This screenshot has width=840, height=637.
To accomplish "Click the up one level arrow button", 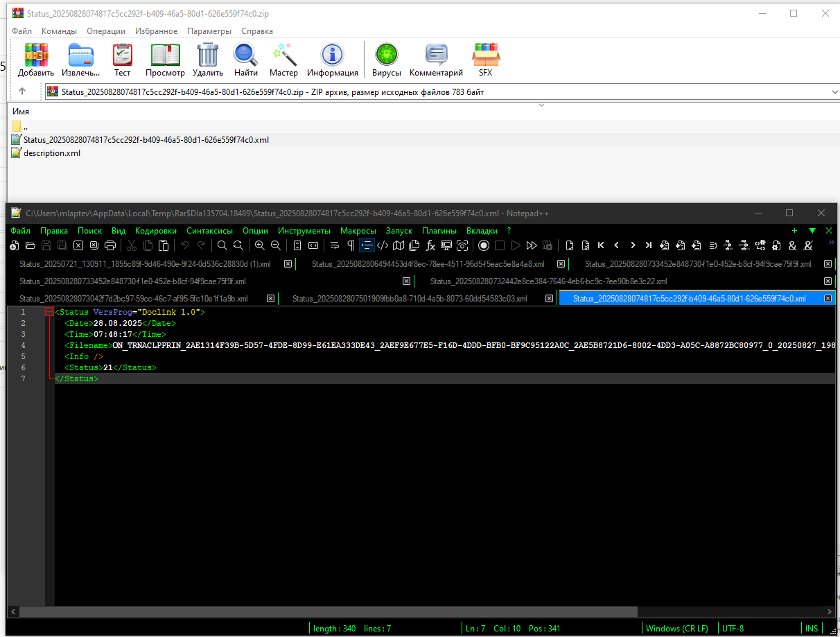I will point(22,91).
